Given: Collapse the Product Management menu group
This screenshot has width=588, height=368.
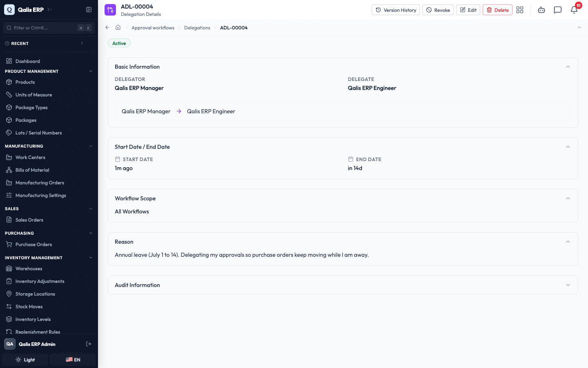Looking at the screenshot, I should pyautogui.click(x=91, y=71).
